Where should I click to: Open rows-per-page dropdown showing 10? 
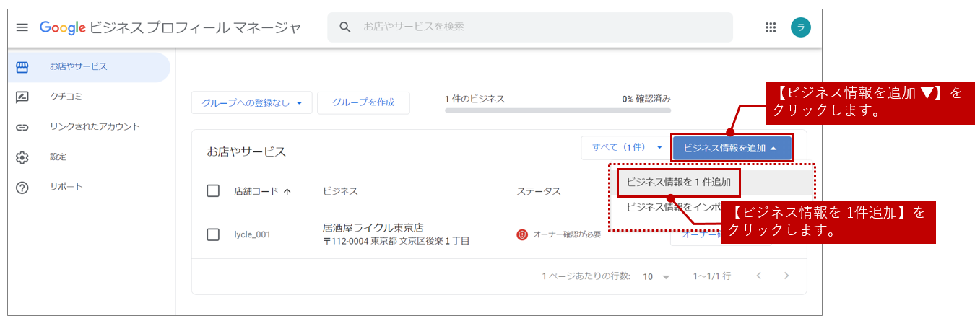(x=656, y=276)
